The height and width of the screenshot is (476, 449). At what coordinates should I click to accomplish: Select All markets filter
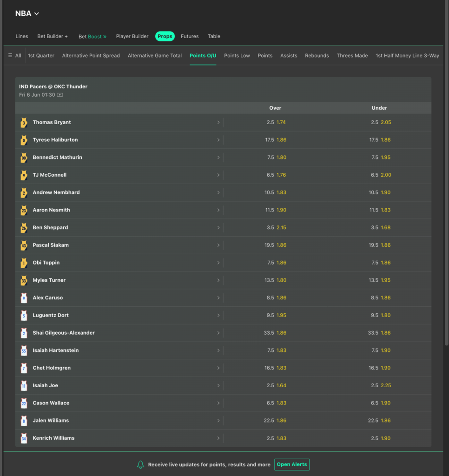[x=18, y=56]
